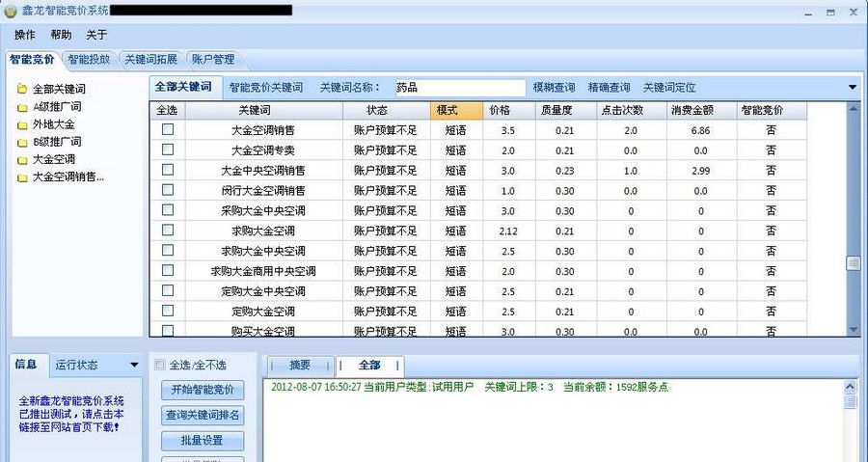Select the 大金空调 folder icon
The image size is (868, 462).
[22, 160]
